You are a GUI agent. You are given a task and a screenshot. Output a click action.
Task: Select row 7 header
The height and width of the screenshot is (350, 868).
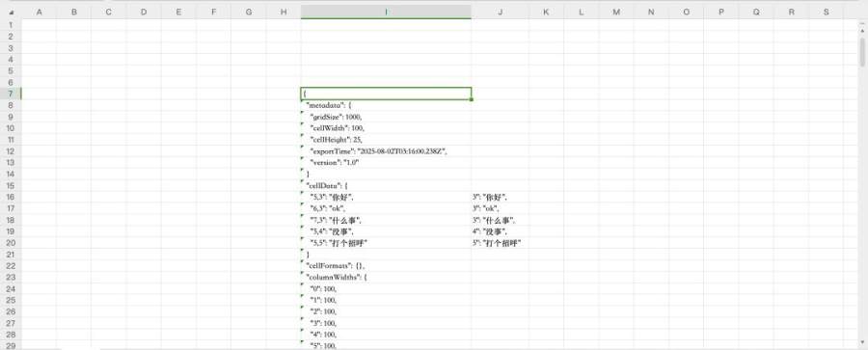click(x=11, y=94)
